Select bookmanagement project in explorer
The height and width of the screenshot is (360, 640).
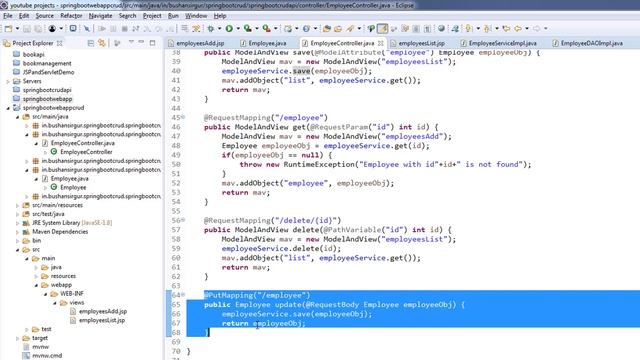[x=47, y=63]
